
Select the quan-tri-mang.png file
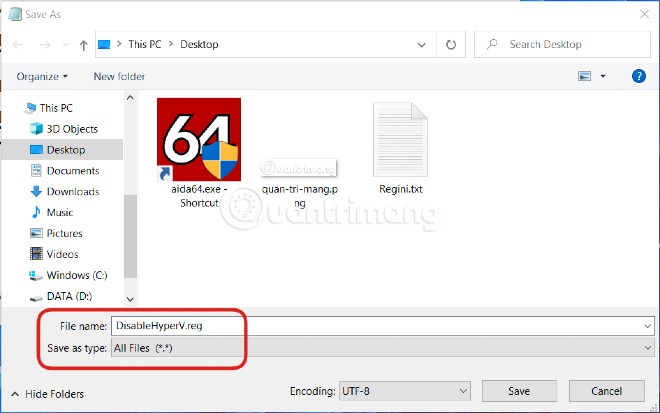(x=299, y=183)
